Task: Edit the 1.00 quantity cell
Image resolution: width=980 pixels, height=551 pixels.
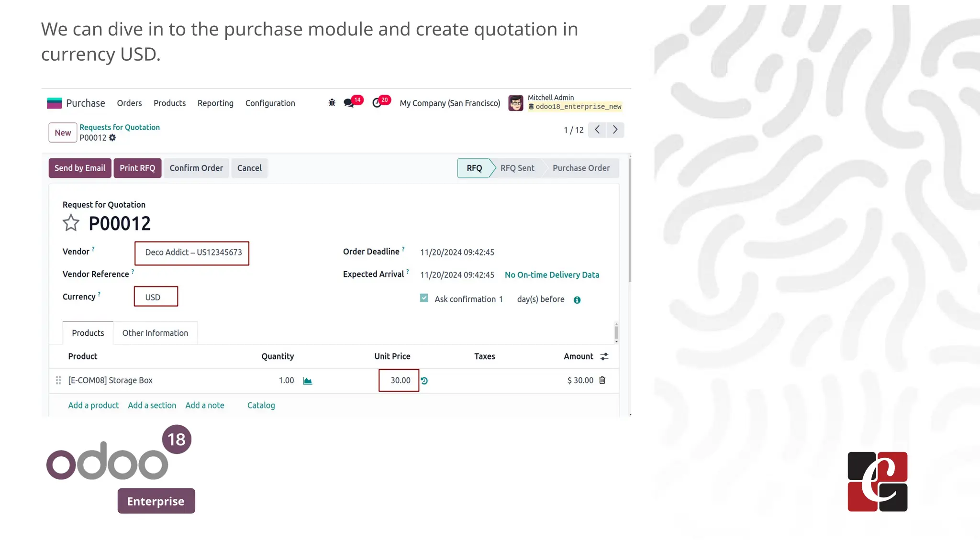Action: click(286, 381)
